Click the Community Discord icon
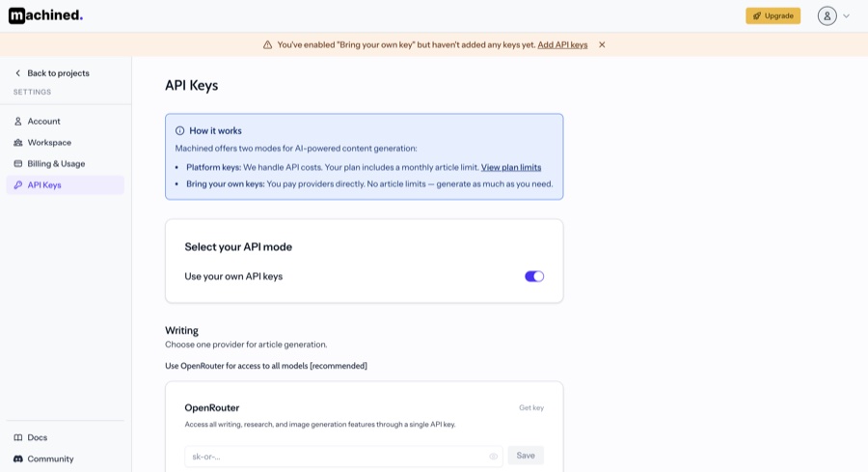 17,458
